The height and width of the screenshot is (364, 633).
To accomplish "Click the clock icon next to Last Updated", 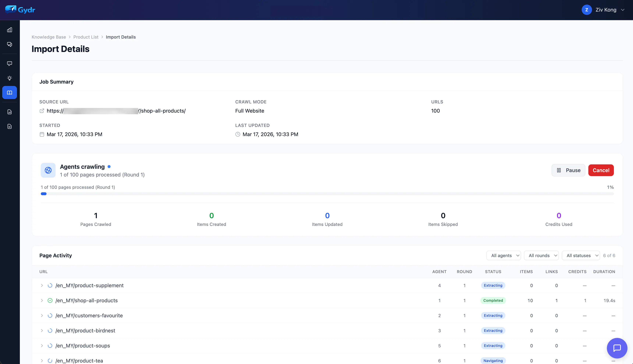I will 238,134.
